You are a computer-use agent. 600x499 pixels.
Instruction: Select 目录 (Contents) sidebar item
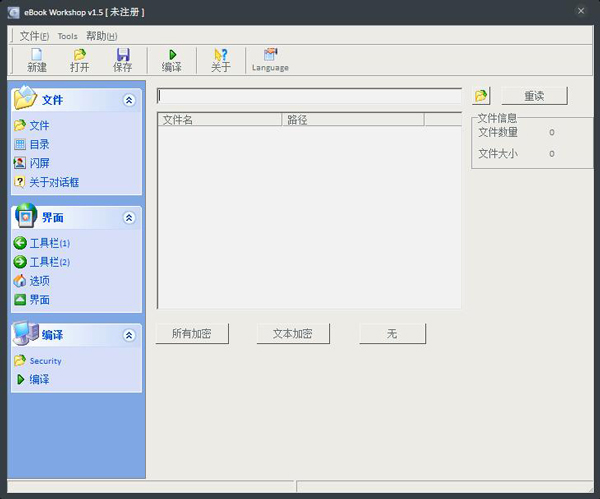(x=32, y=144)
